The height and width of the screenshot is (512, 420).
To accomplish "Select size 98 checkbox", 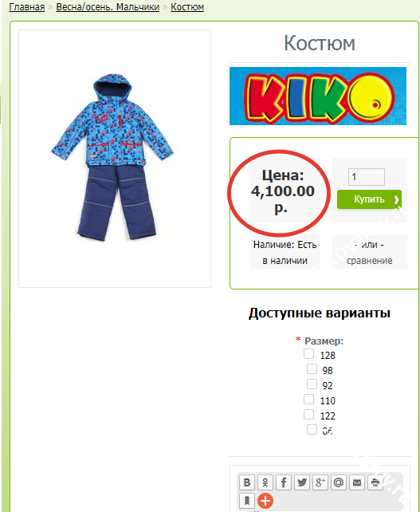I will tap(312, 369).
